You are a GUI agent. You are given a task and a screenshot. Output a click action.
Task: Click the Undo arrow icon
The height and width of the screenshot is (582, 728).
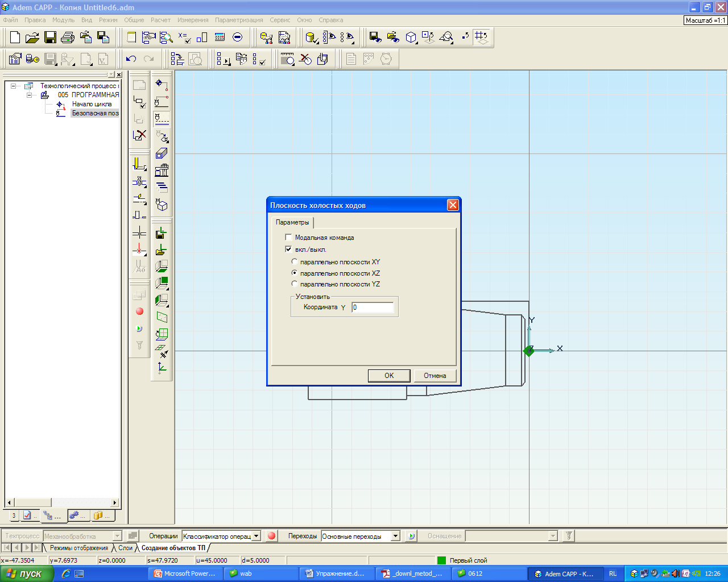[x=131, y=59]
